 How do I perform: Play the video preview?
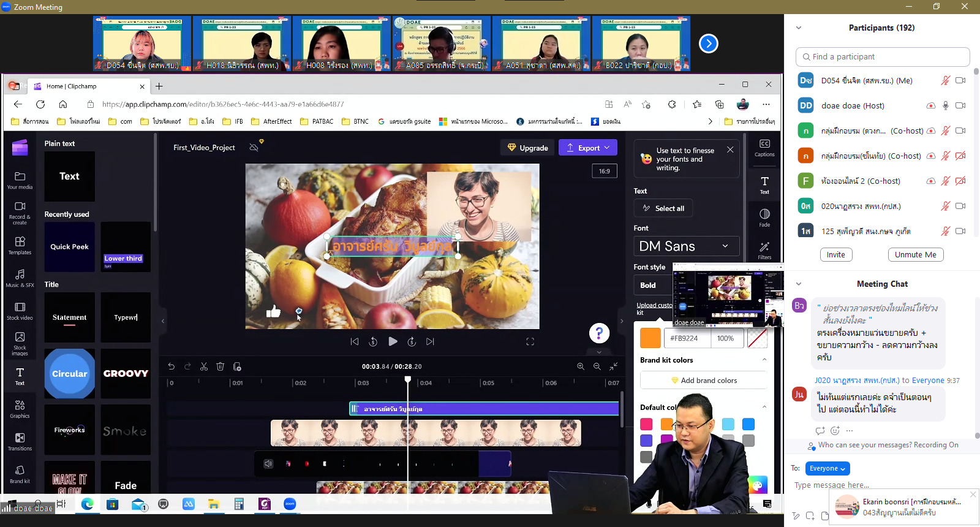393,341
